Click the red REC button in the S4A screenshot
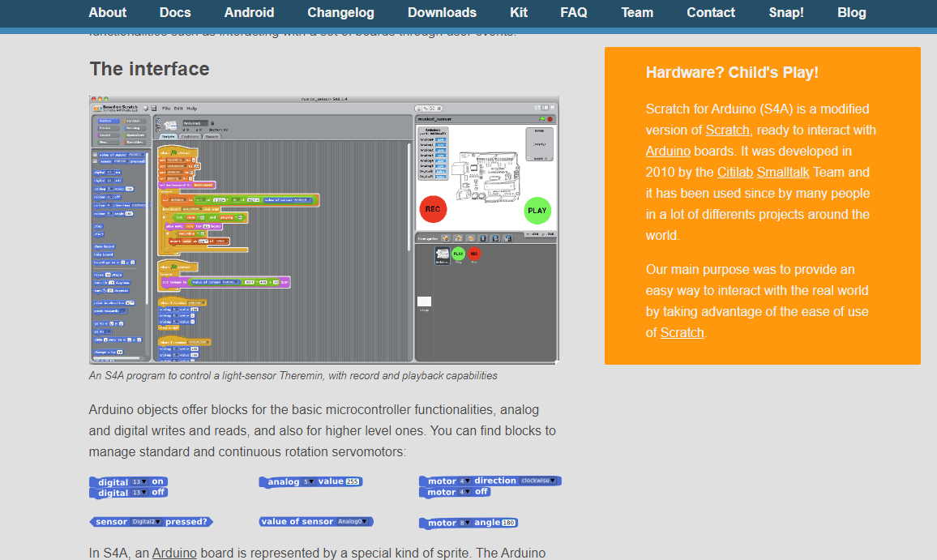 433,209
